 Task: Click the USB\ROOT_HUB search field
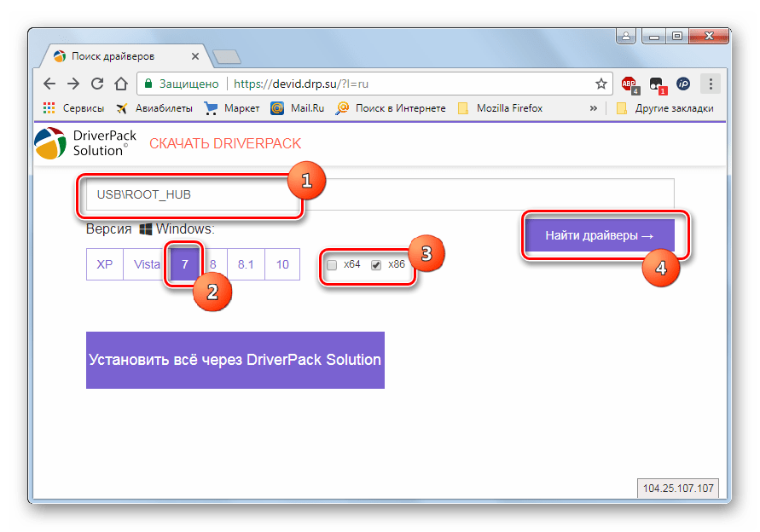click(x=380, y=195)
